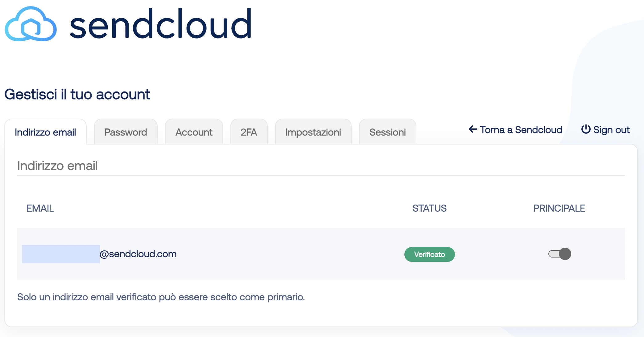The width and height of the screenshot is (644, 337).
Task: Click the Indirizzo email section heading
Action: pyautogui.click(x=57, y=166)
